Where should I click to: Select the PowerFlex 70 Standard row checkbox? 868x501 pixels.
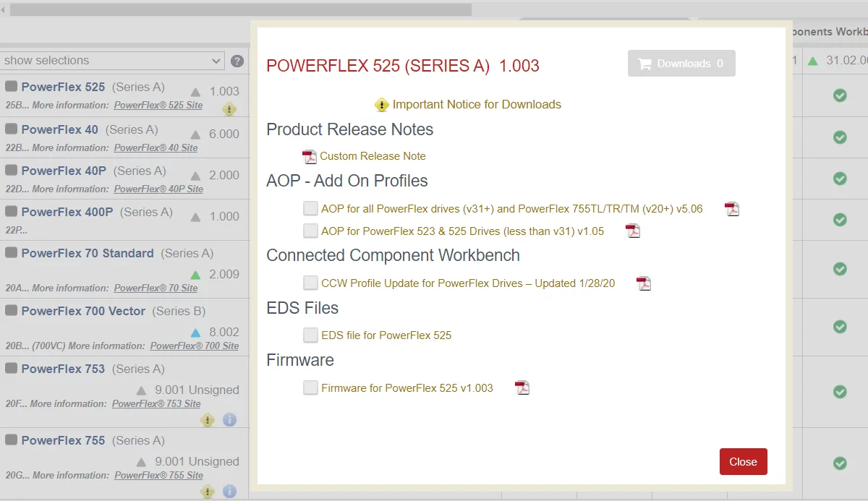point(12,252)
